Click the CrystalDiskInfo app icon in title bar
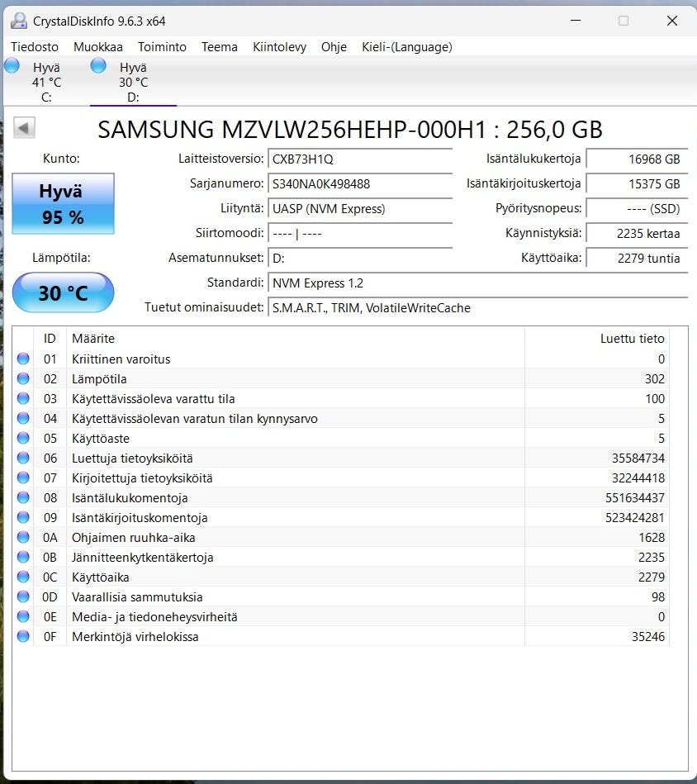 (x=19, y=21)
